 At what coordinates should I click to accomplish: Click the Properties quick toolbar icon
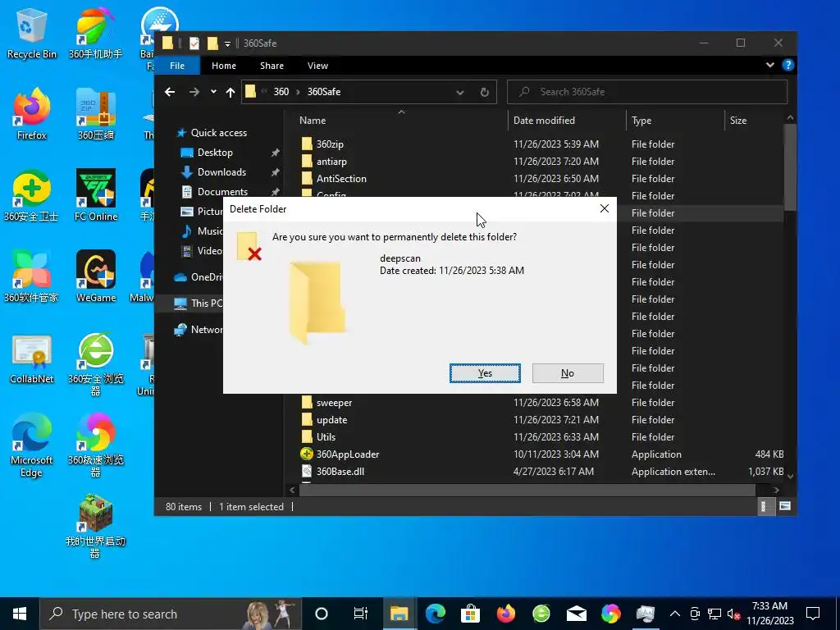(194, 43)
